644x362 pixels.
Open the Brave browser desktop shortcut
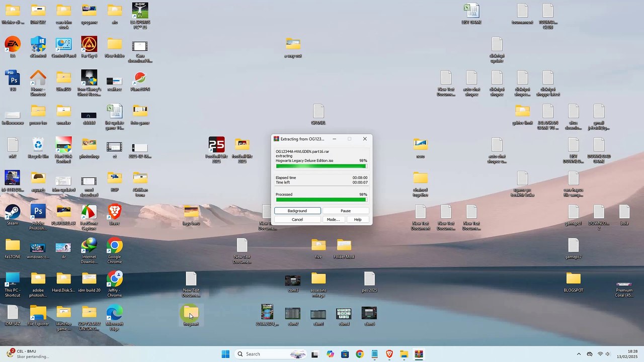115,215
